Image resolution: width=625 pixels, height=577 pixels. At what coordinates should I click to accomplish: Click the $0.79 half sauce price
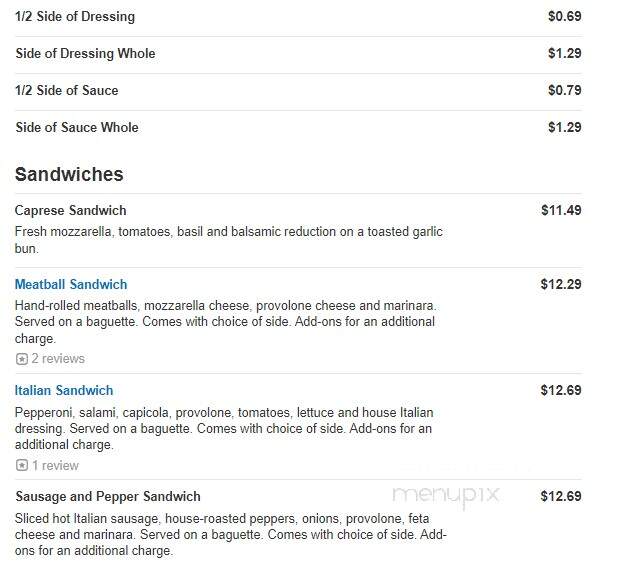565,90
